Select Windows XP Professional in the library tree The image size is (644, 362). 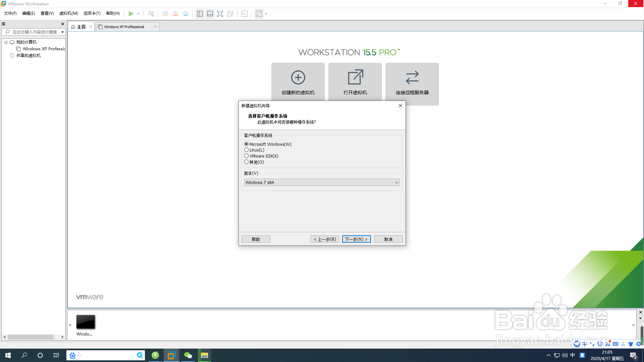pos(40,49)
